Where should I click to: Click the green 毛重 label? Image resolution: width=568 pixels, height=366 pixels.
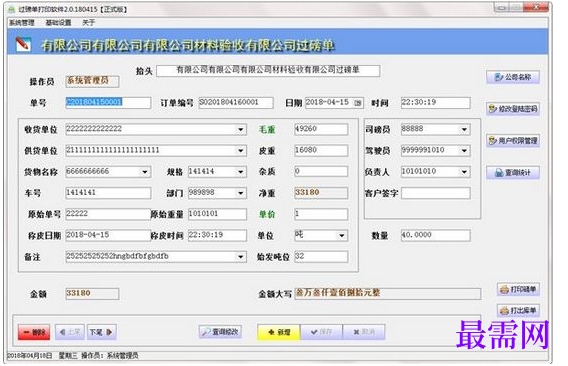267,129
